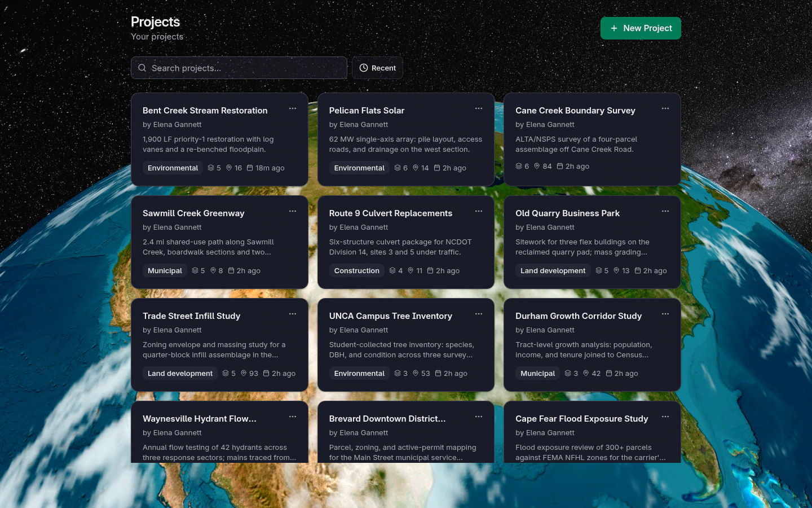Click the magnifier icon in search box
The height and width of the screenshot is (508, 812).
[x=142, y=68]
